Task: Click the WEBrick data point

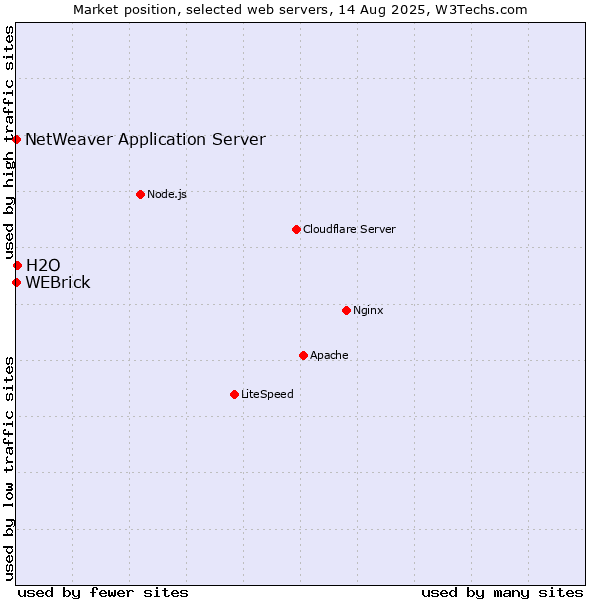Action: point(16,282)
